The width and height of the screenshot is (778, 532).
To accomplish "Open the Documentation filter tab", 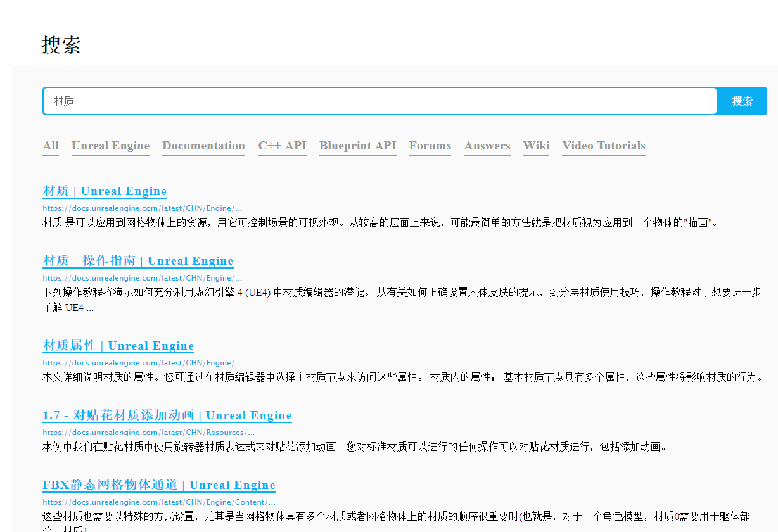I will click(x=203, y=146).
